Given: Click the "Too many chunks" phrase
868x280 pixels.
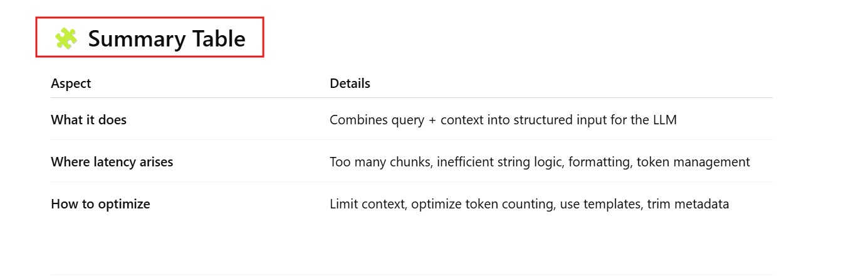Looking at the screenshot, I should pos(379,162).
